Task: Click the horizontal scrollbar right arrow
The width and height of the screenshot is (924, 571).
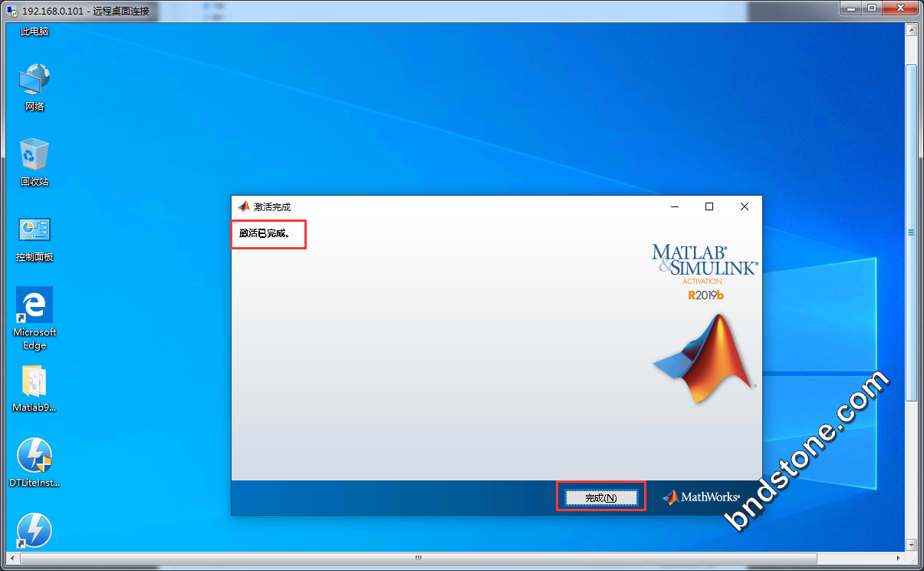Action: click(x=898, y=558)
